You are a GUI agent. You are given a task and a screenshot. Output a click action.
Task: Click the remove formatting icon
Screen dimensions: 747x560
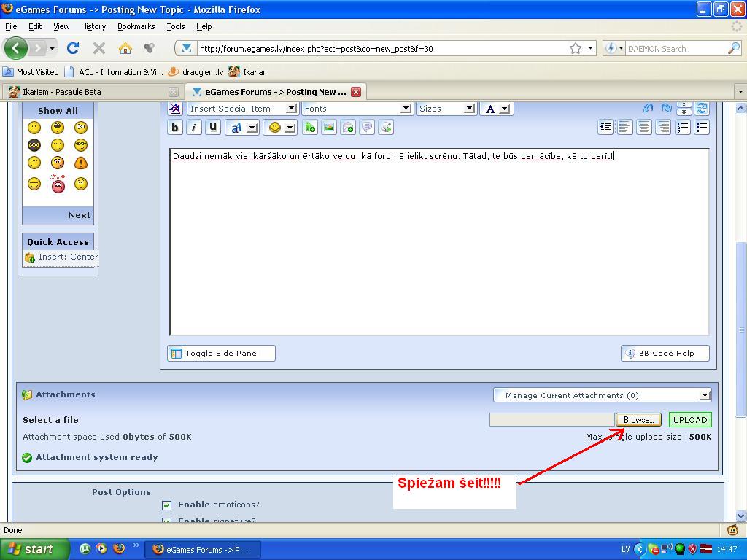coord(175,109)
